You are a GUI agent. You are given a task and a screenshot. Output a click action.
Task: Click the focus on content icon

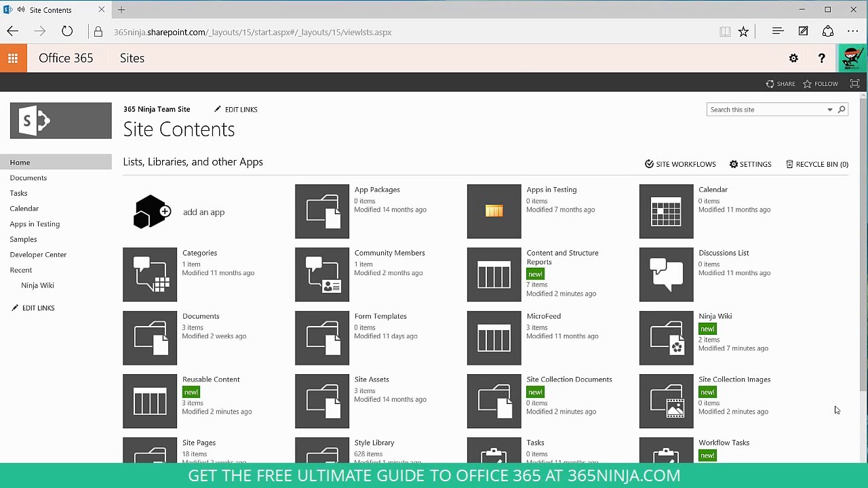point(854,84)
